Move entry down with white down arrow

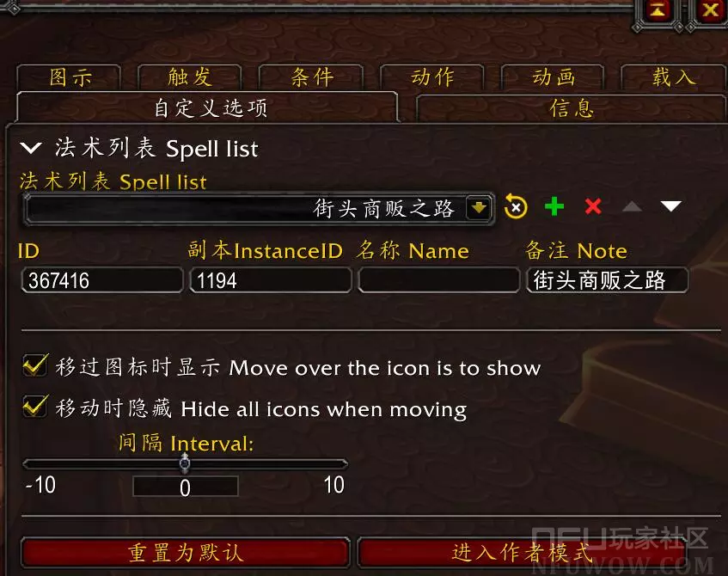(x=671, y=206)
